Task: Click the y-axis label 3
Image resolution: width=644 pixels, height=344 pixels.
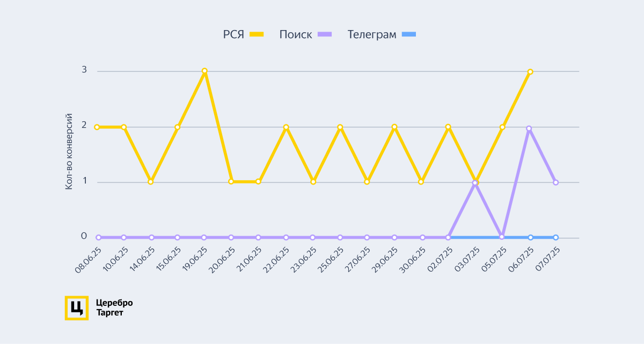Action: coord(84,70)
